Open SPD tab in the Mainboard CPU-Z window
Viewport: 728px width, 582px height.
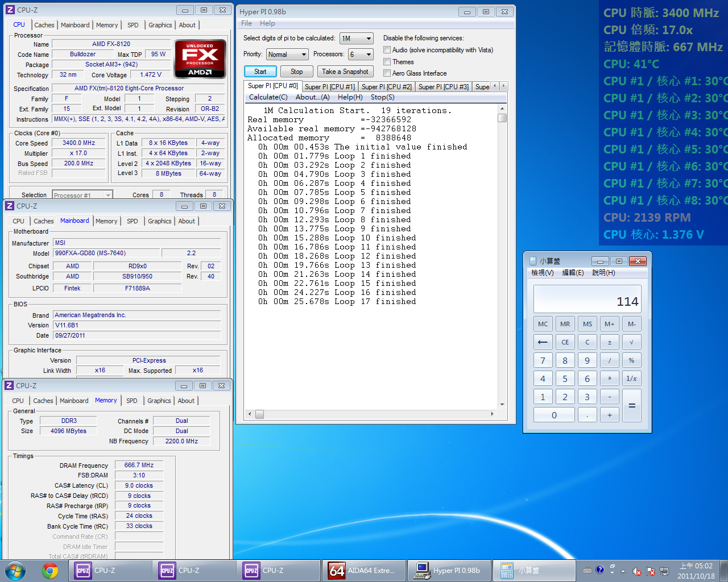click(133, 221)
